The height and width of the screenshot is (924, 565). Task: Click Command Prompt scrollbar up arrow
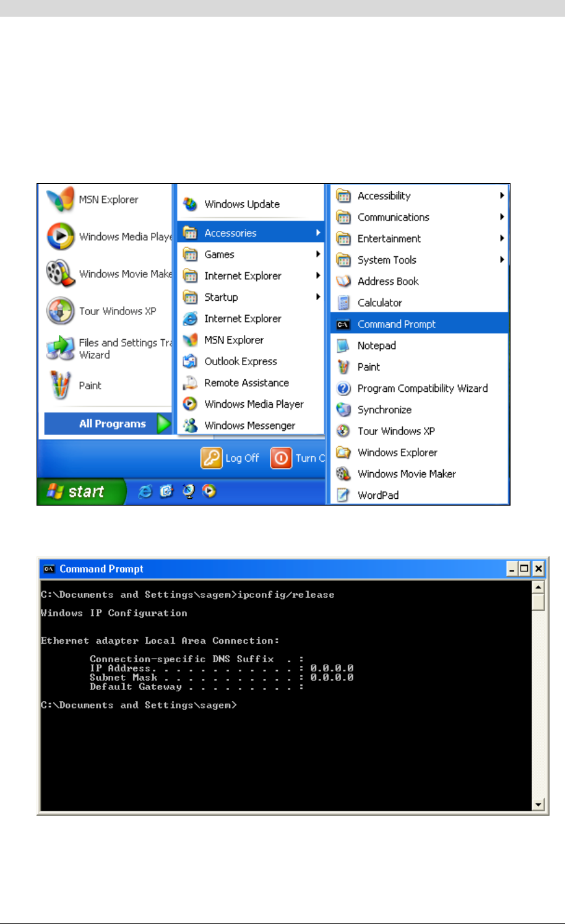(x=538, y=587)
